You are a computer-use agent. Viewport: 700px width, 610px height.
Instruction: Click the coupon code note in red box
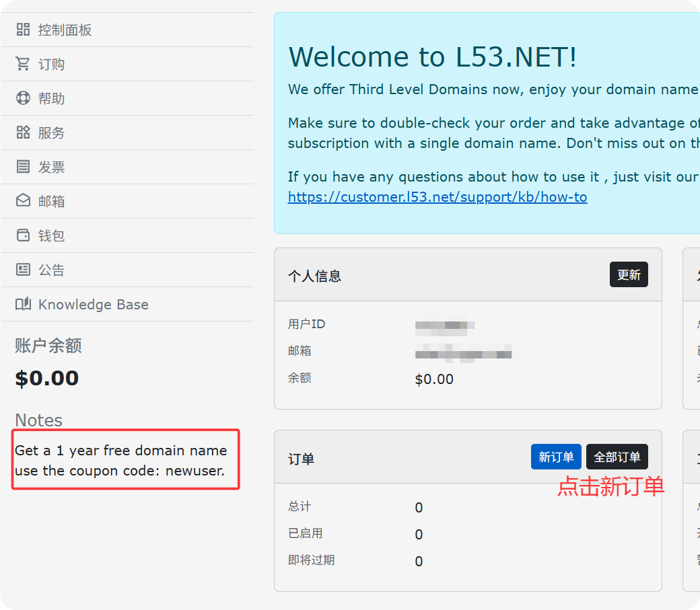click(x=125, y=460)
